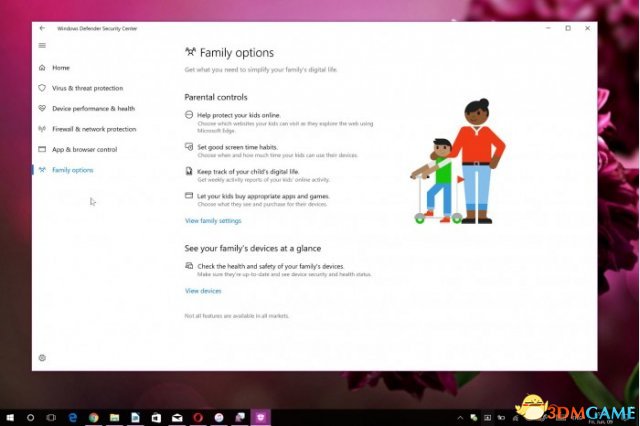
Task: Click the Home house icon
Action: pyautogui.click(x=42, y=67)
